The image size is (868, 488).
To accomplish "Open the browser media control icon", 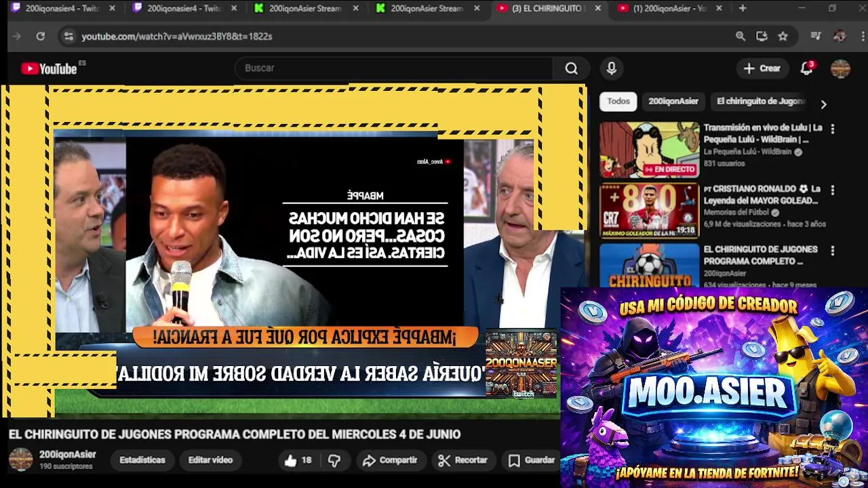I will point(816,37).
